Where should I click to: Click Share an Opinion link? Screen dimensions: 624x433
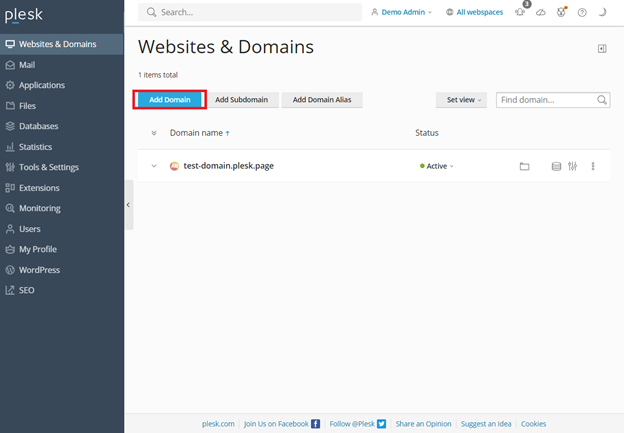point(423,424)
